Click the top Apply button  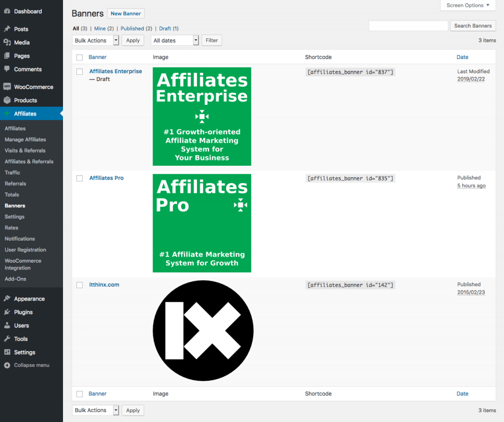pos(133,40)
